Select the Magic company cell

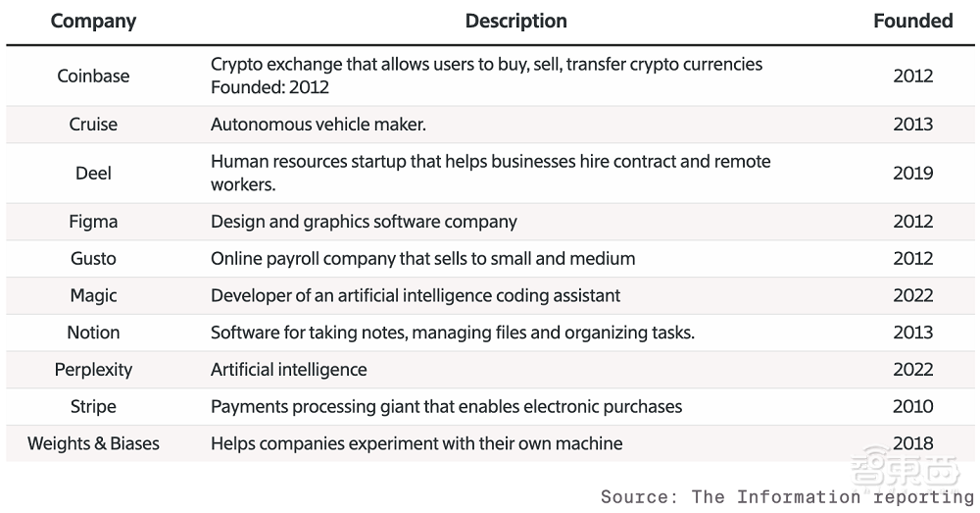coord(93,295)
